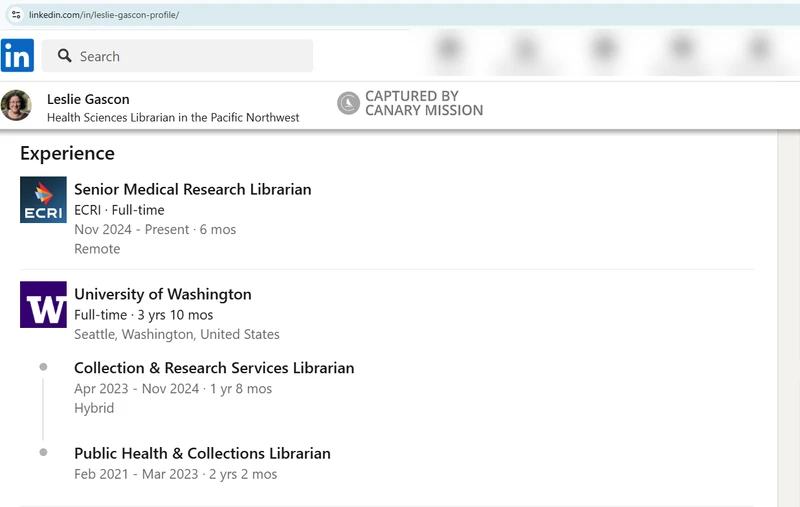Click the page scrollbar on the right
The image size is (800, 507).
click(789, 318)
